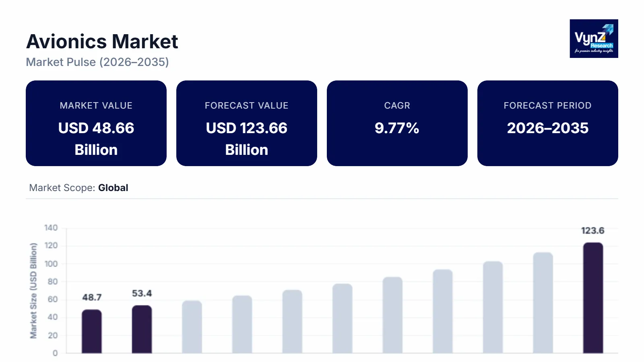The image size is (644, 362).
Task: Click the seventh bar in the chart
Action: tap(392, 315)
